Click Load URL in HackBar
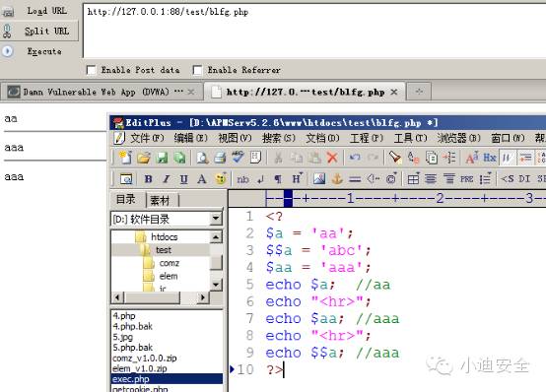Screen dimensions: 546x392 click(47, 11)
